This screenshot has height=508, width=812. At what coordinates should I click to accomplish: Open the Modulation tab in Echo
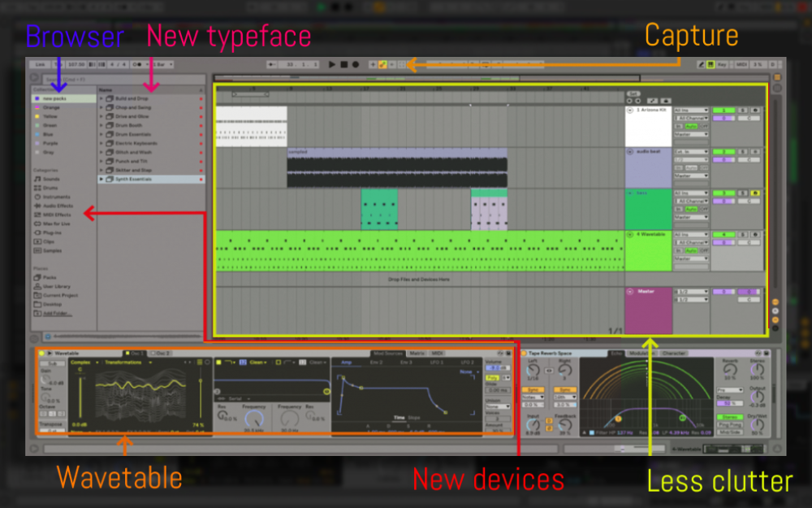642,353
